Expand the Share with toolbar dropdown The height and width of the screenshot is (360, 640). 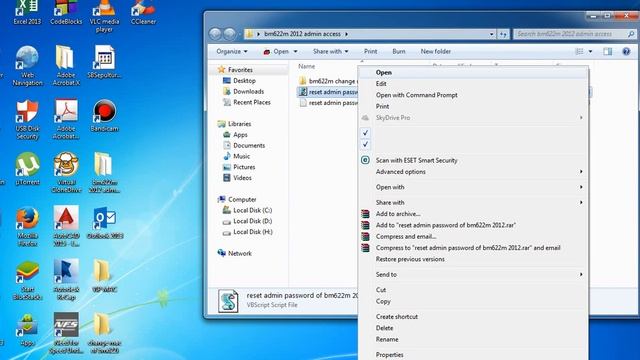330,51
